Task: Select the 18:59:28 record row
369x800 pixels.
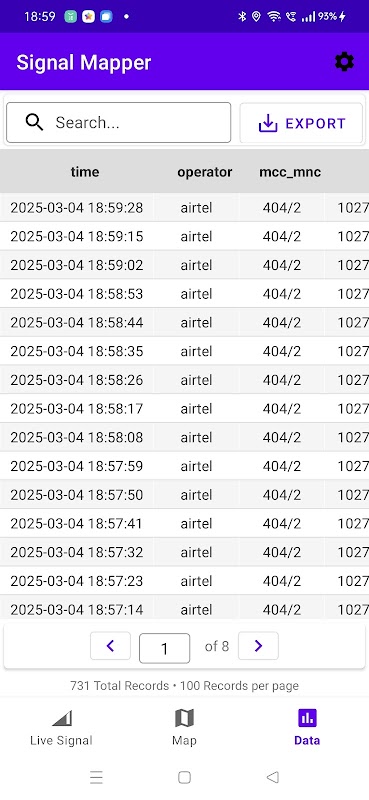Action: [184, 208]
